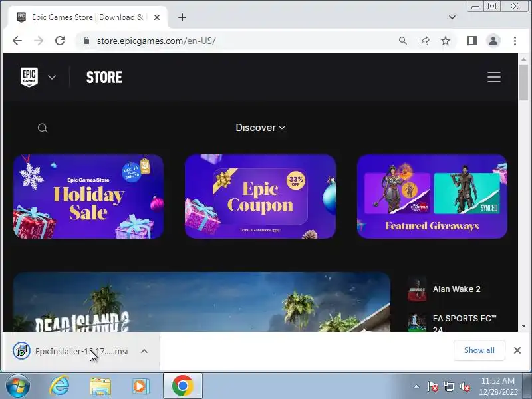Go back using the browser back arrow
532x399 pixels.
pyautogui.click(x=17, y=41)
